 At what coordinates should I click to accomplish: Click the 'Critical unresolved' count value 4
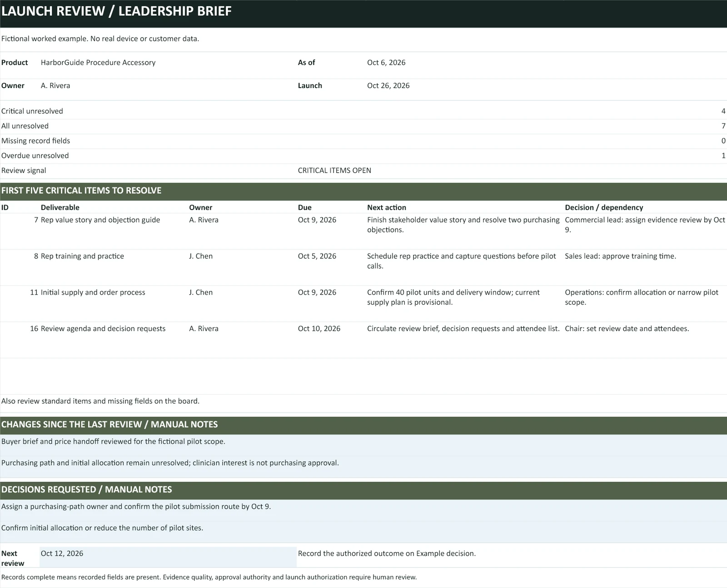[x=723, y=111]
